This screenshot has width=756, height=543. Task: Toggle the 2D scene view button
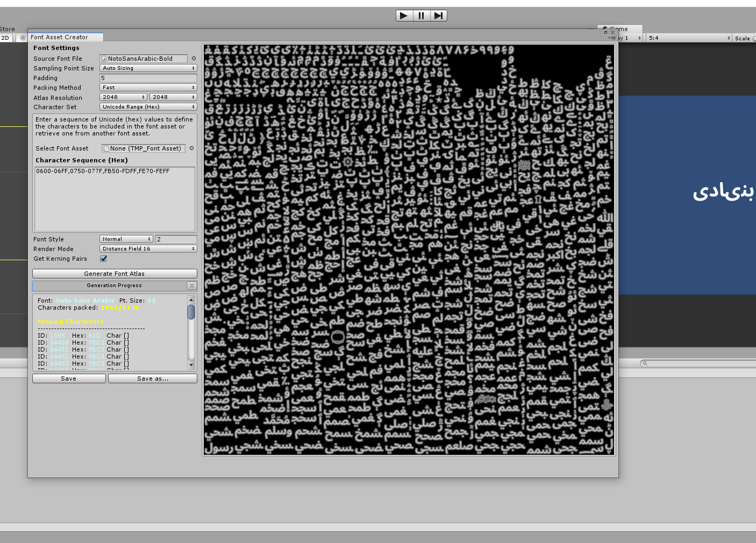click(x=5, y=38)
